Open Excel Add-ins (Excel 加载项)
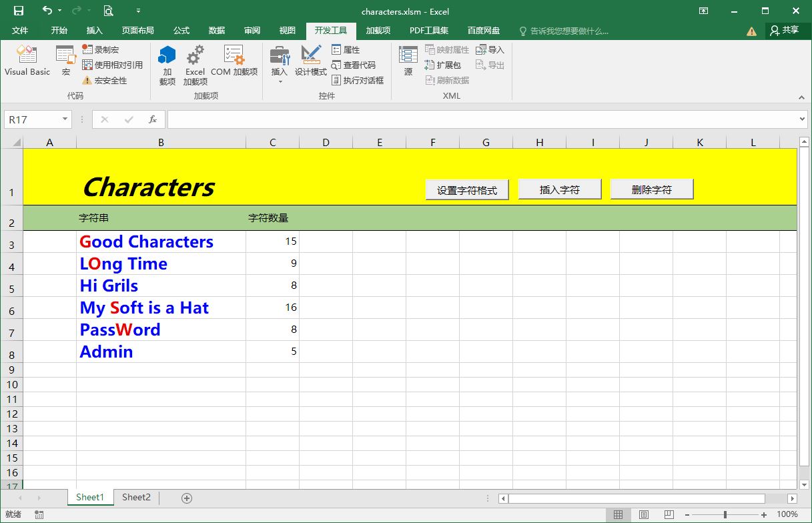 [195, 65]
